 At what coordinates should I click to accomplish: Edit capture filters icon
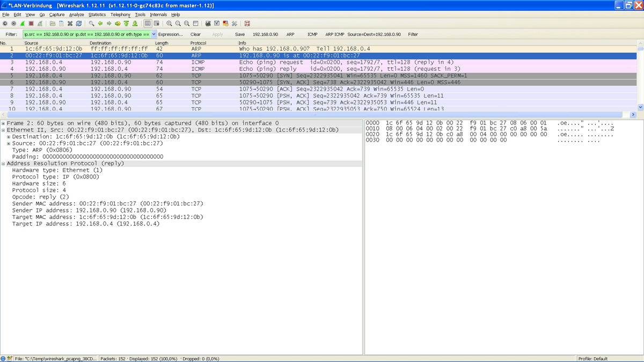(x=208, y=24)
